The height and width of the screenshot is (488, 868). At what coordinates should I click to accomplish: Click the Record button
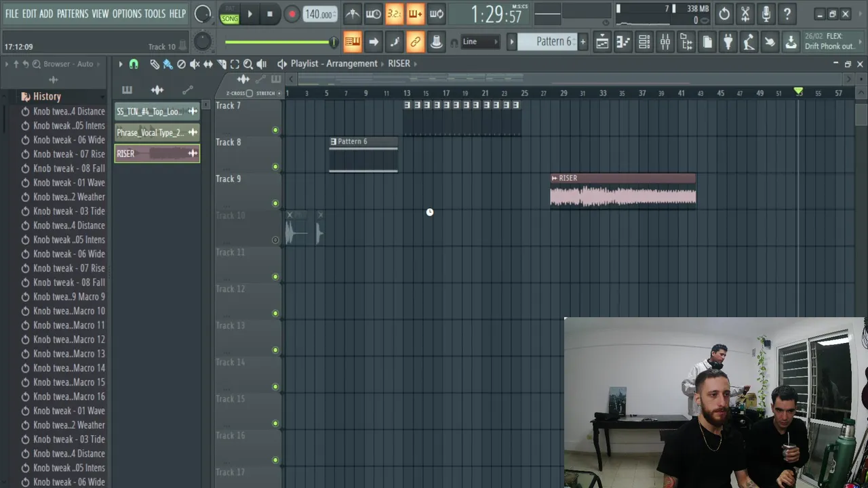[x=292, y=14]
